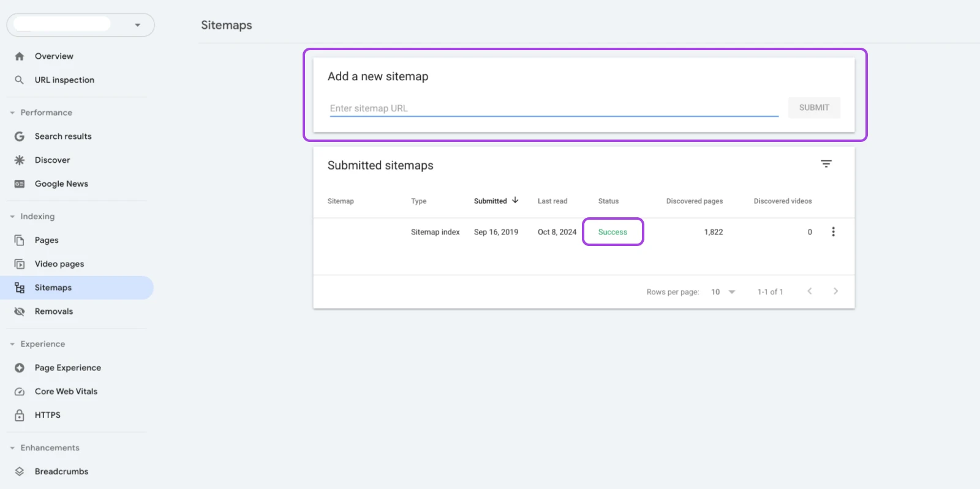Collapse the Experience section
The width and height of the screenshot is (980, 489).
(x=12, y=344)
